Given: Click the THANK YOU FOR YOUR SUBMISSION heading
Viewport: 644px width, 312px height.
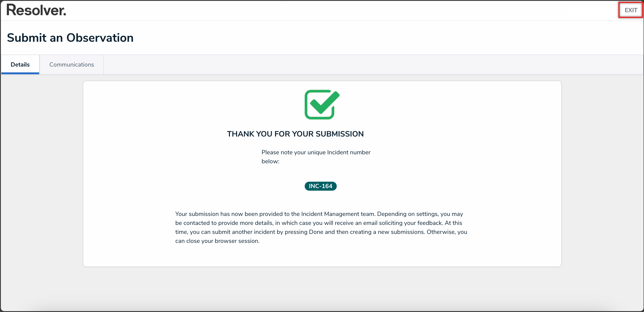Looking at the screenshot, I should coord(295,134).
